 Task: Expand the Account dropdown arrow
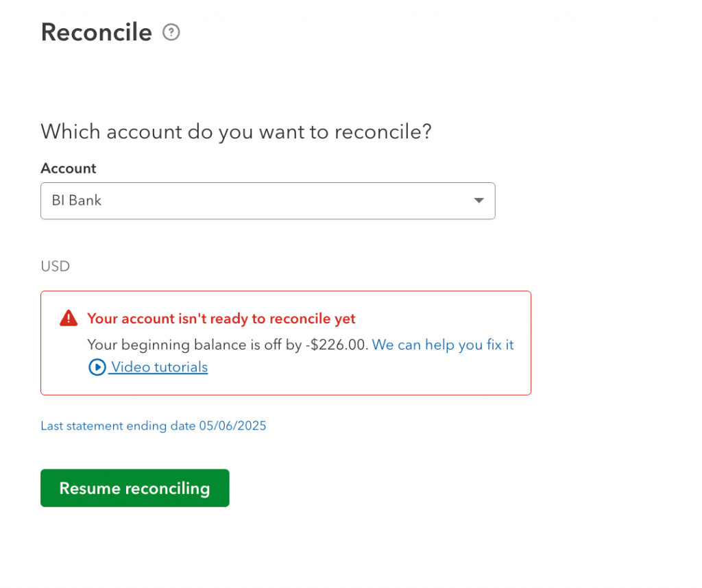pos(479,201)
